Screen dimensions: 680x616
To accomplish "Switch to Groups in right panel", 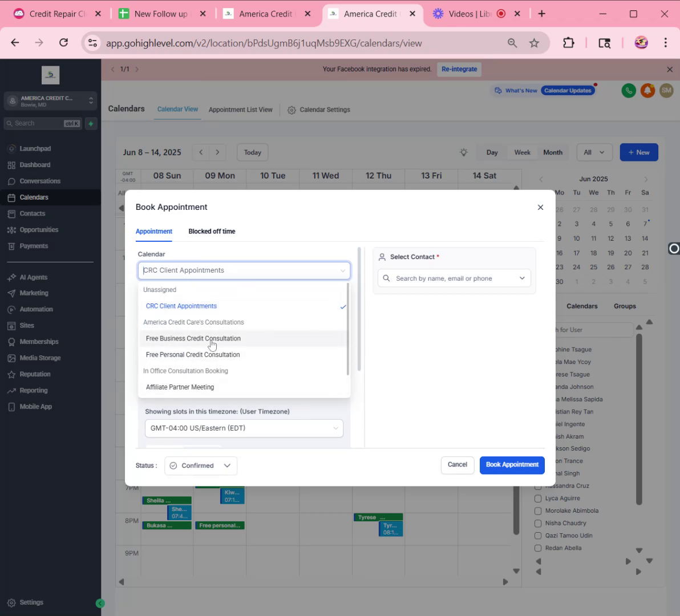I will tap(625, 306).
